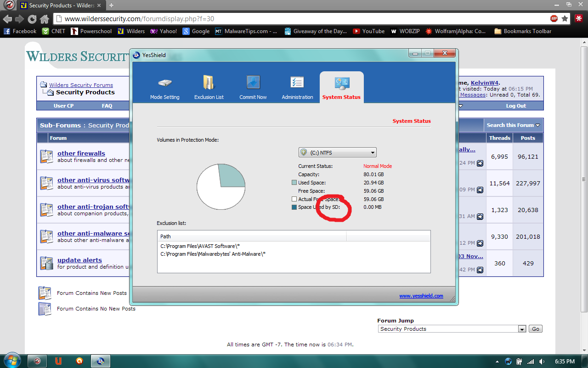Open the Adblock Plus extension icon

click(x=554, y=19)
